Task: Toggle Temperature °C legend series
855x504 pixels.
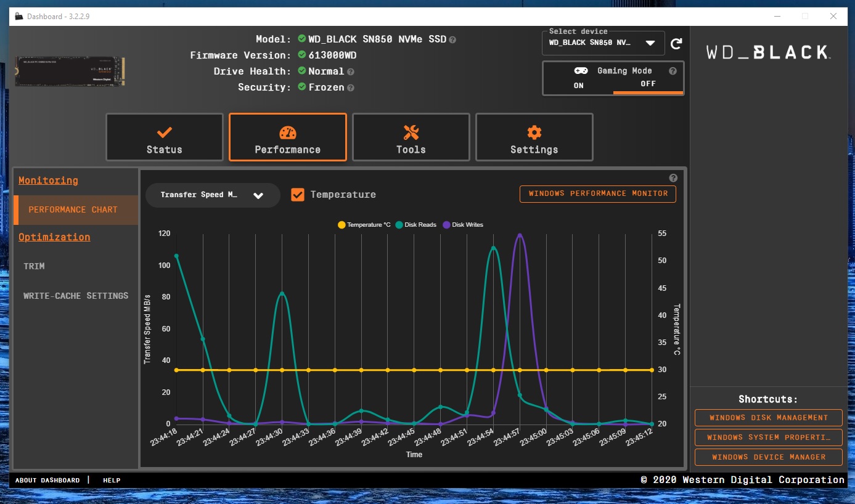Action: (x=364, y=225)
